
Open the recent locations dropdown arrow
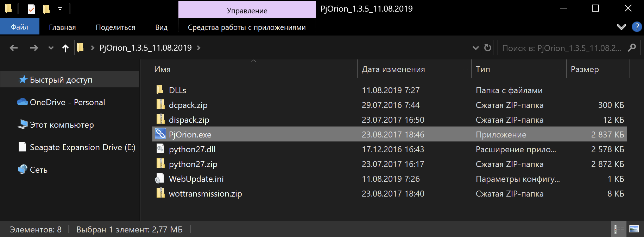tap(51, 48)
